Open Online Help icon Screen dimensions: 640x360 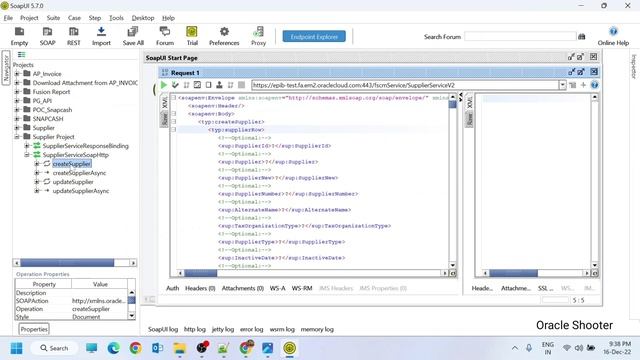click(613, 36)
